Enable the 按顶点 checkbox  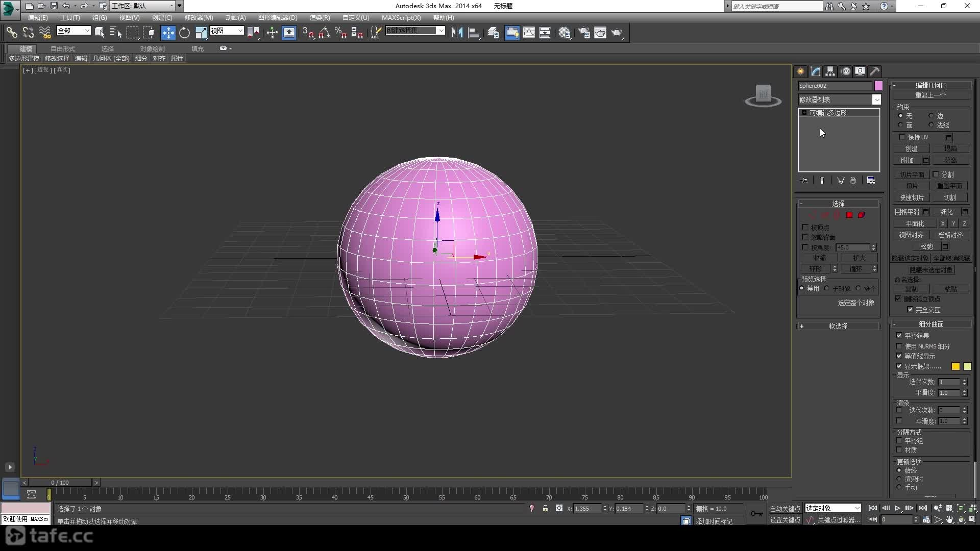click(805, 227)
